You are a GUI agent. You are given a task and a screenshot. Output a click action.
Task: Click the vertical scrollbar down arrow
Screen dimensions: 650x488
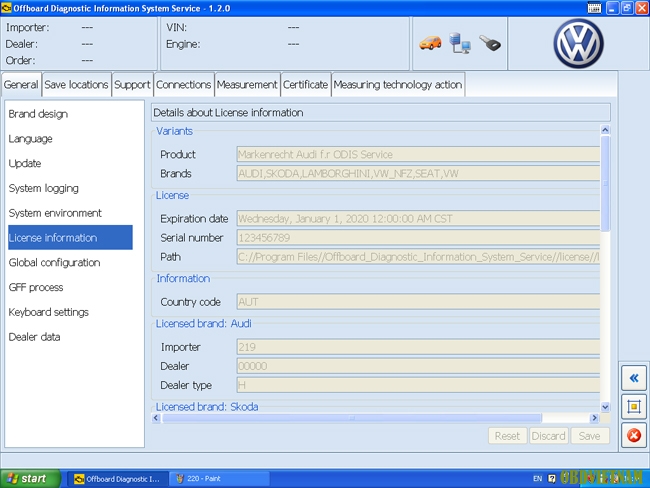pos(605,407)
